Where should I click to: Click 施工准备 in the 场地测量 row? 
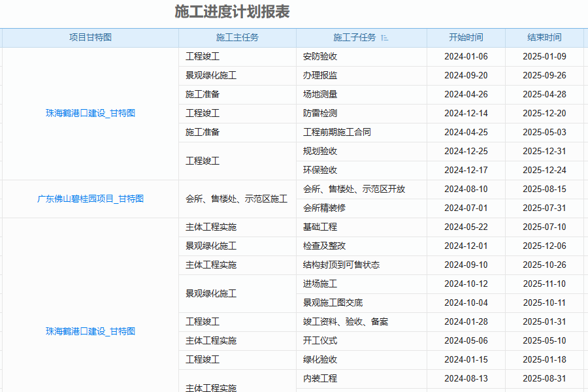pyautogui.click(x=237, y=95)
